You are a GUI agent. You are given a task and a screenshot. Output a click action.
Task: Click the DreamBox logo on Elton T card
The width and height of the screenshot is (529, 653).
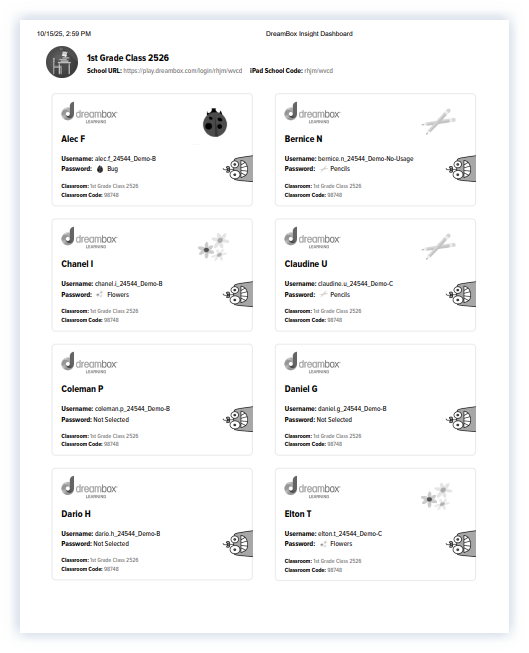click(312, 487)
